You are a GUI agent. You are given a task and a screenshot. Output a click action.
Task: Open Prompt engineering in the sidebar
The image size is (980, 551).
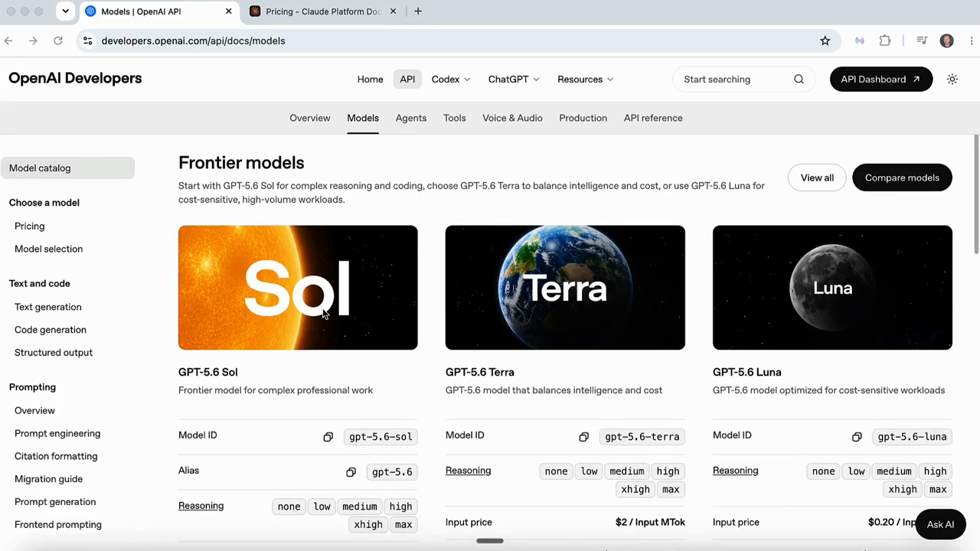[57, 434]
